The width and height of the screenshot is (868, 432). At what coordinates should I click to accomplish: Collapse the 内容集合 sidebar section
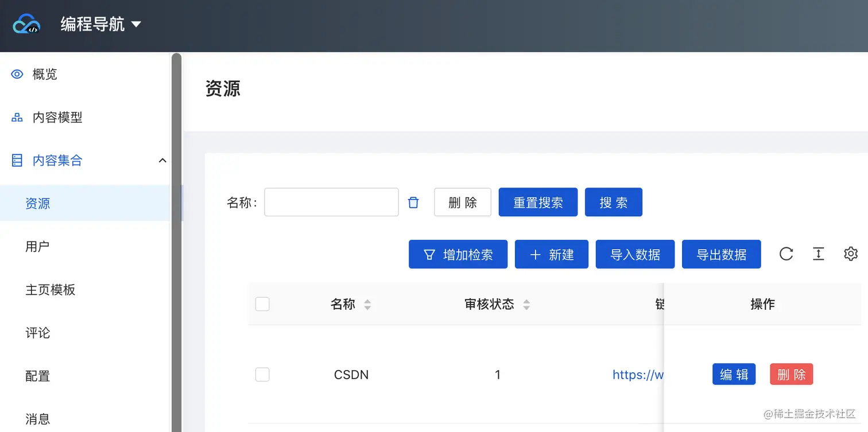click(162, 161)
